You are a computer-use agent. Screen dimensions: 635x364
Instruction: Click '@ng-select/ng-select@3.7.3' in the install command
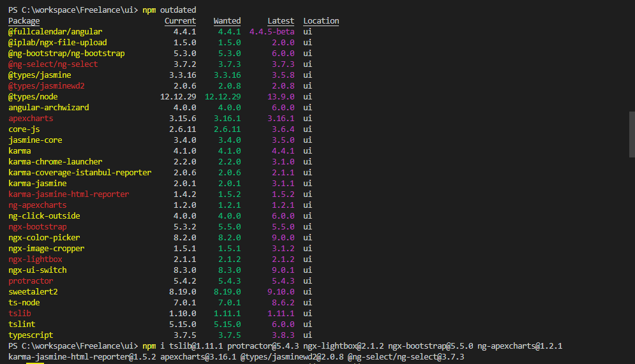[406, 357]
